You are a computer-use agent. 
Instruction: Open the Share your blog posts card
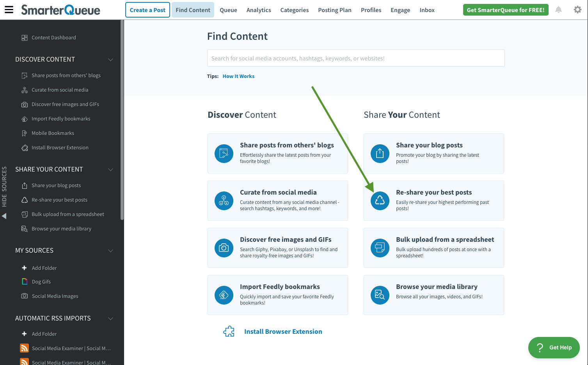[x=434, y=154]
